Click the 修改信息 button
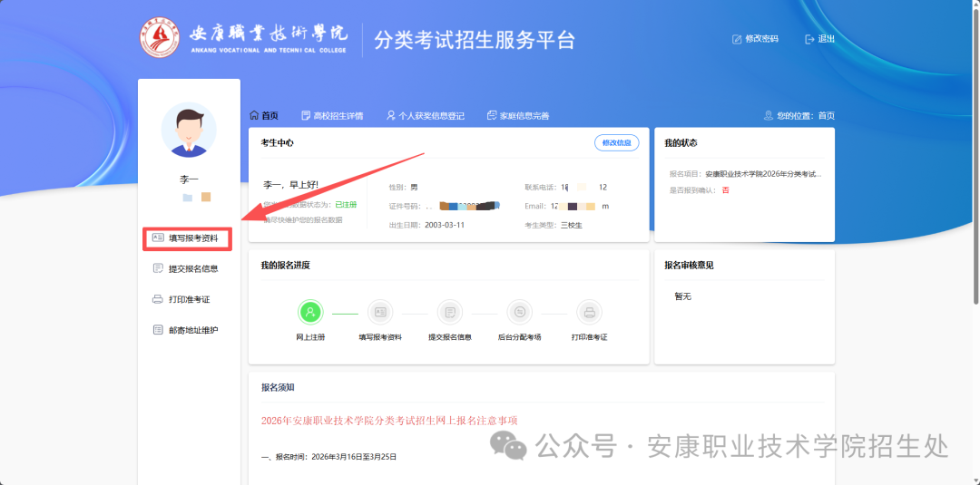This screenshot has height=485, width=980. coord(617,143)
